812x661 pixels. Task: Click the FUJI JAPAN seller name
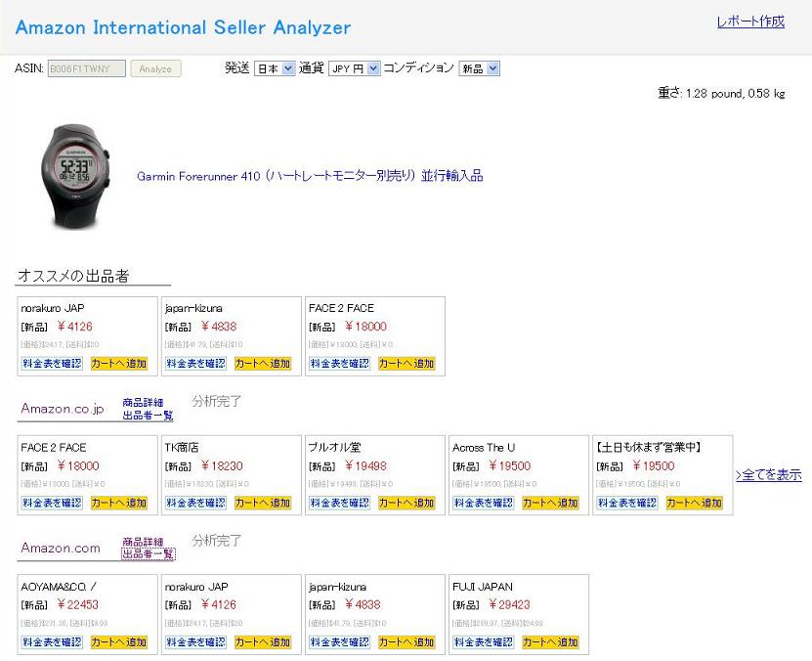(x=483, y=587)
